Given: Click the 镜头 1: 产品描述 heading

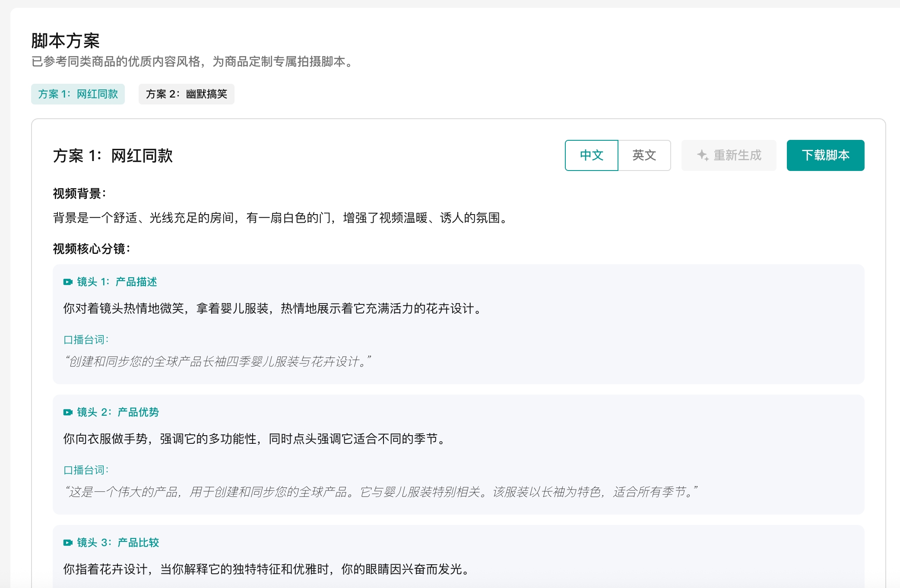Looking at the screenshot, I should [117, 282].
